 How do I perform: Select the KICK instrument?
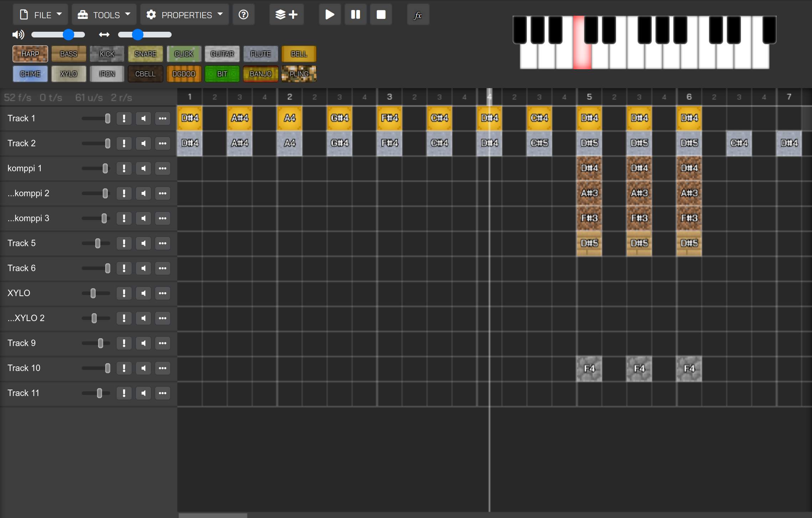(x=107, y=54)
